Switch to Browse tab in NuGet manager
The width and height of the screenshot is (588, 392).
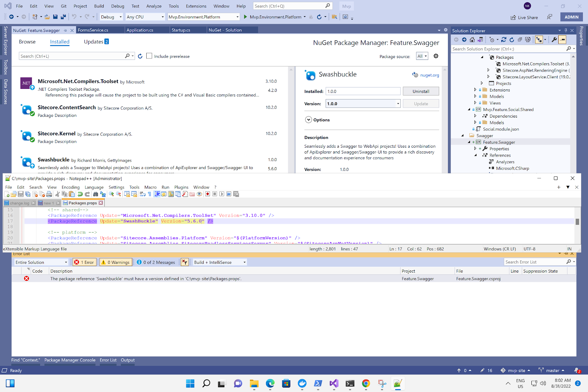click(x=27, y=42)
